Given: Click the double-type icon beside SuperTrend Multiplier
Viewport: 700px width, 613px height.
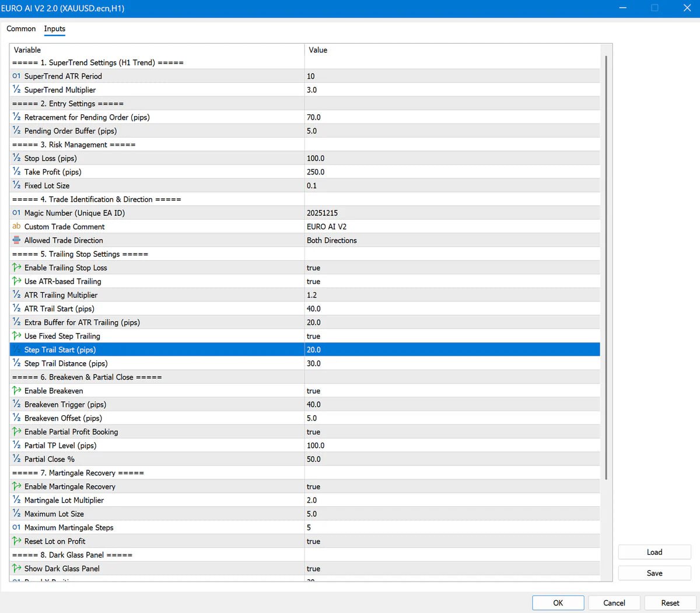Looking at the screenshot, I should 16,90.
